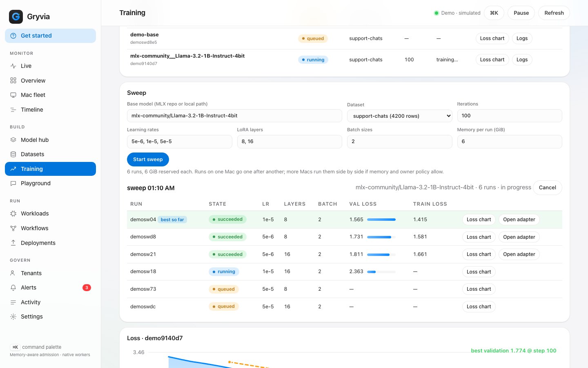Click the Settings gear icon
The image size is (588, 368).
[x=13, y=316]
